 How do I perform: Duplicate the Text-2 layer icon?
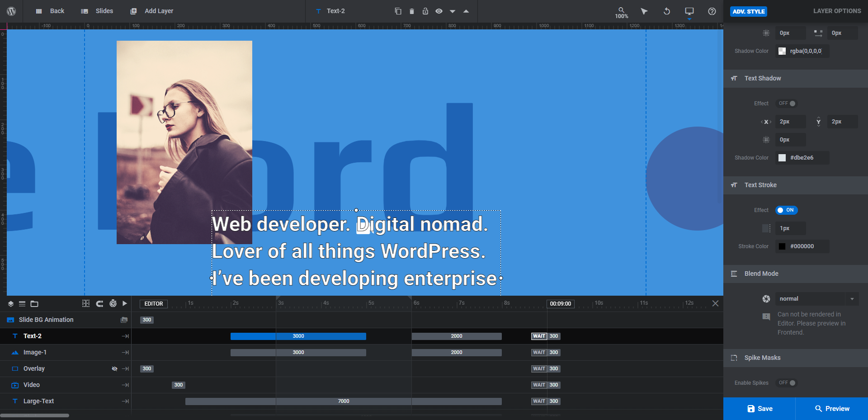(x=398, y=11)
